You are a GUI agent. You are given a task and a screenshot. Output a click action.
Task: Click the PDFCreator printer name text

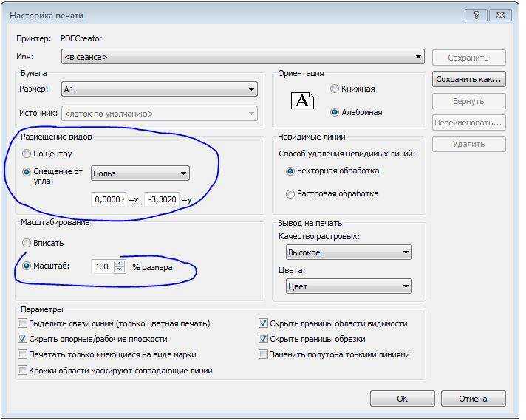pos(81,38)
